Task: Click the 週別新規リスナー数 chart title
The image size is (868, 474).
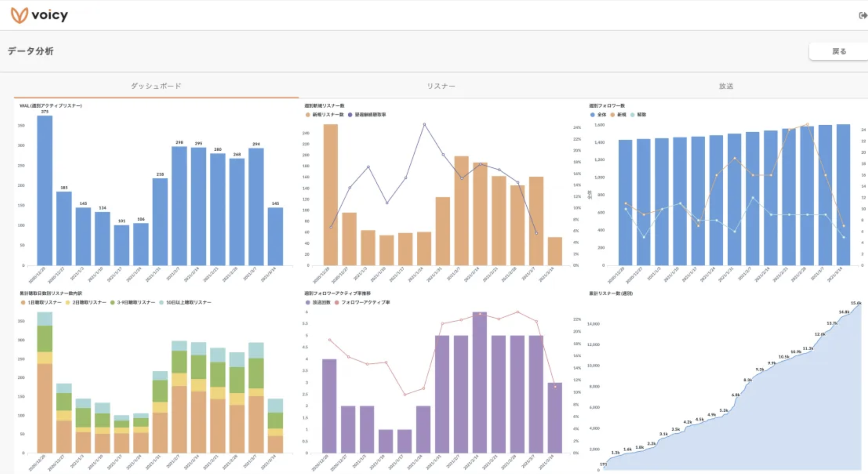Action: [x=324, y=106]
